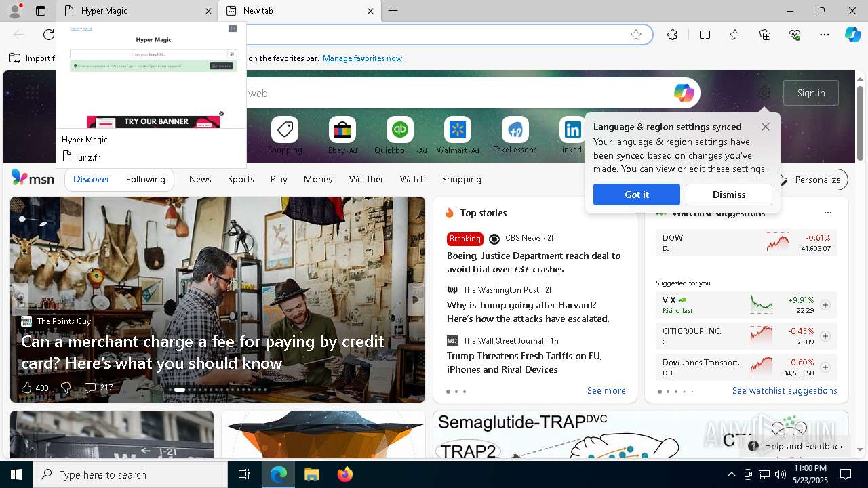Select the Discover feed tab

point(92,179)
